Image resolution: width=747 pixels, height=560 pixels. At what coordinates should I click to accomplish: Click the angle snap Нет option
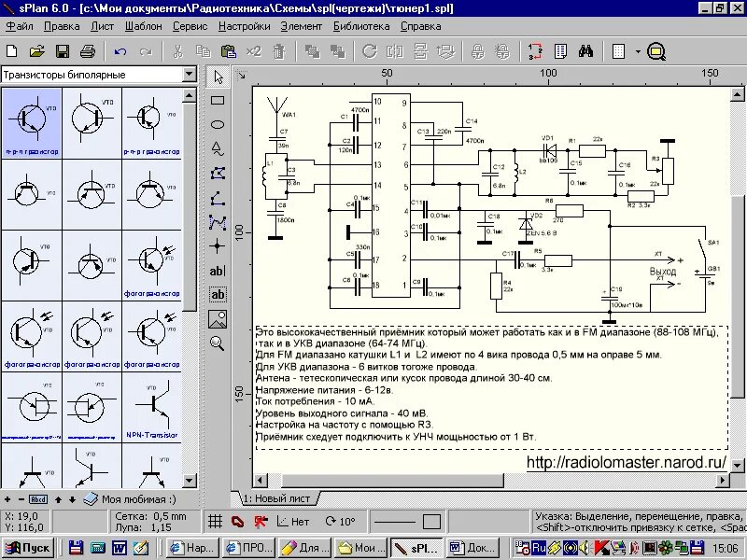tap(293, 522)
